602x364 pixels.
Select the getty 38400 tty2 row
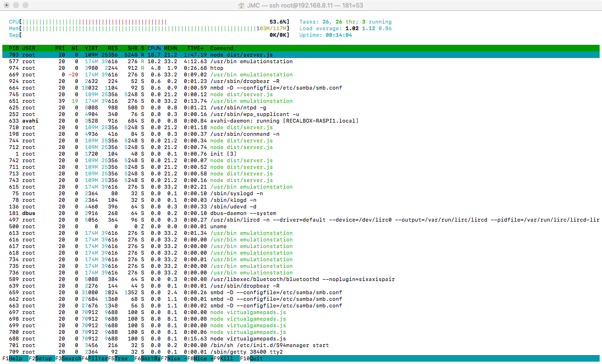click(x=301, y=352)
